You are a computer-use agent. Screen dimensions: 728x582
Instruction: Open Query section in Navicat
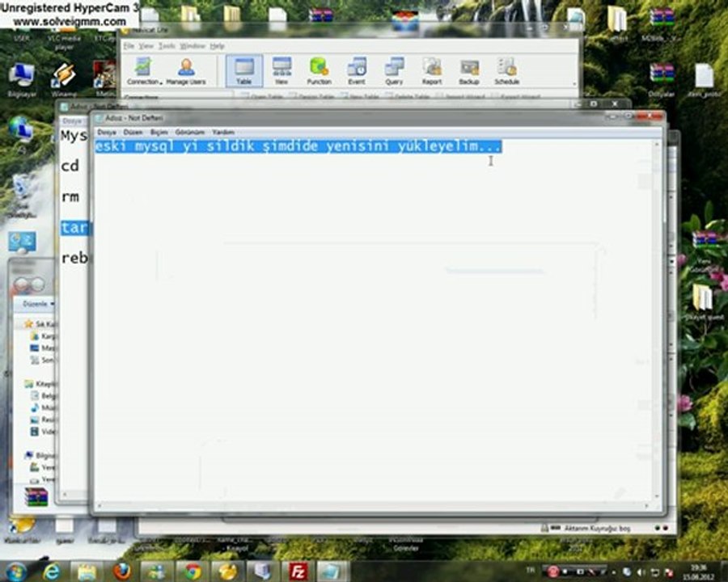tap(394, 70)
